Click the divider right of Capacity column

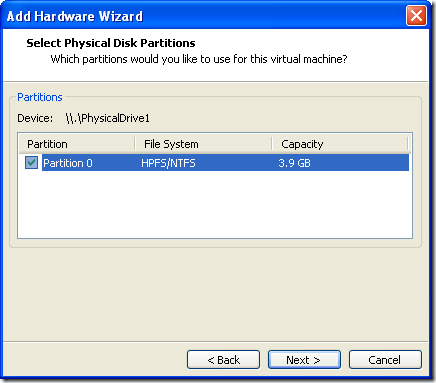tap(408, 144)
